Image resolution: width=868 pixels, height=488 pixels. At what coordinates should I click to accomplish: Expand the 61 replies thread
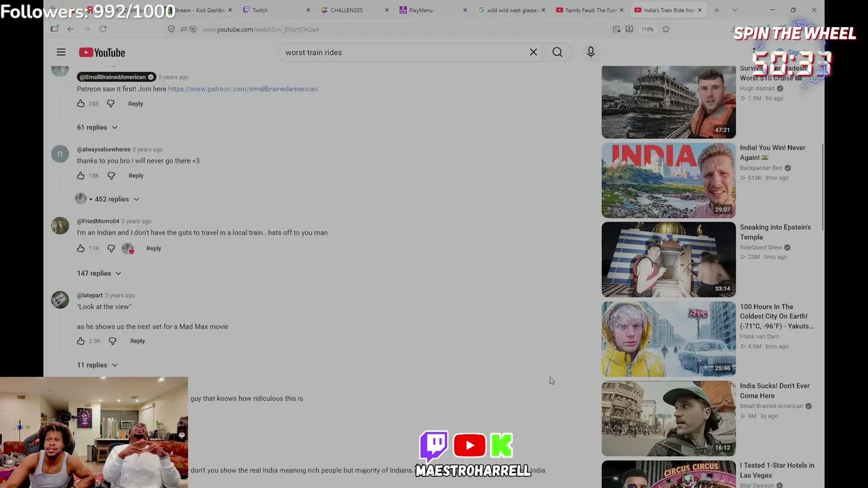(x=98, y=127)
